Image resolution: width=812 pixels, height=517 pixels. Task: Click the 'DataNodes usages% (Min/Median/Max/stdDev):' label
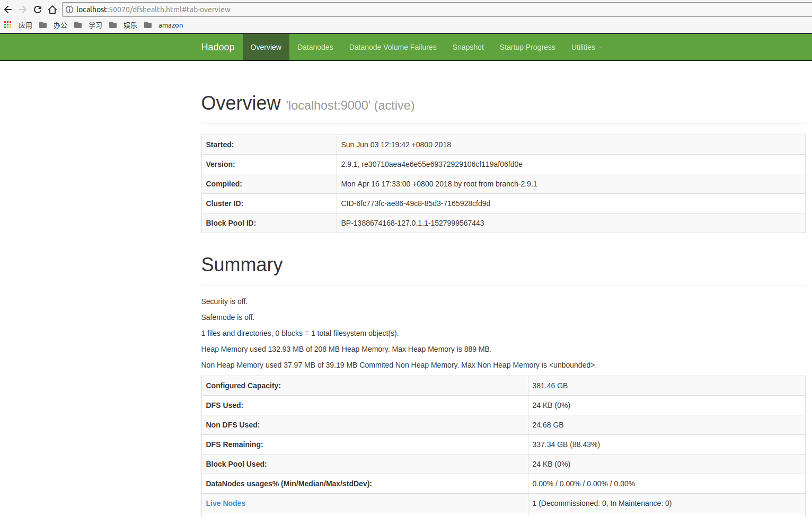click(289, 484)
